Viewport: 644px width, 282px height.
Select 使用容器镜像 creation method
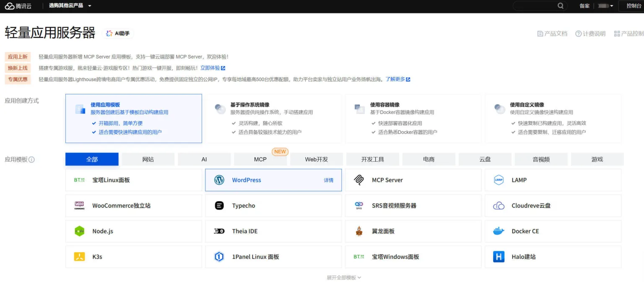(413, 119)
